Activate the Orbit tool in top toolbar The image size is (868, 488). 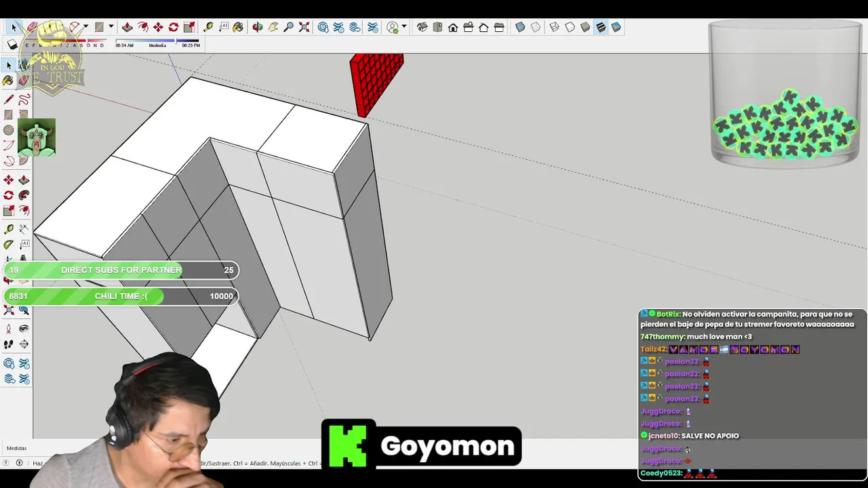point(258,27)
